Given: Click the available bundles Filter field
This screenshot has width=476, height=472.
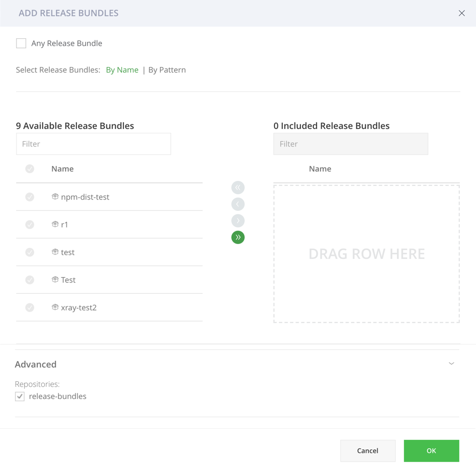Looking at the screenshot, I should point(93,143).
